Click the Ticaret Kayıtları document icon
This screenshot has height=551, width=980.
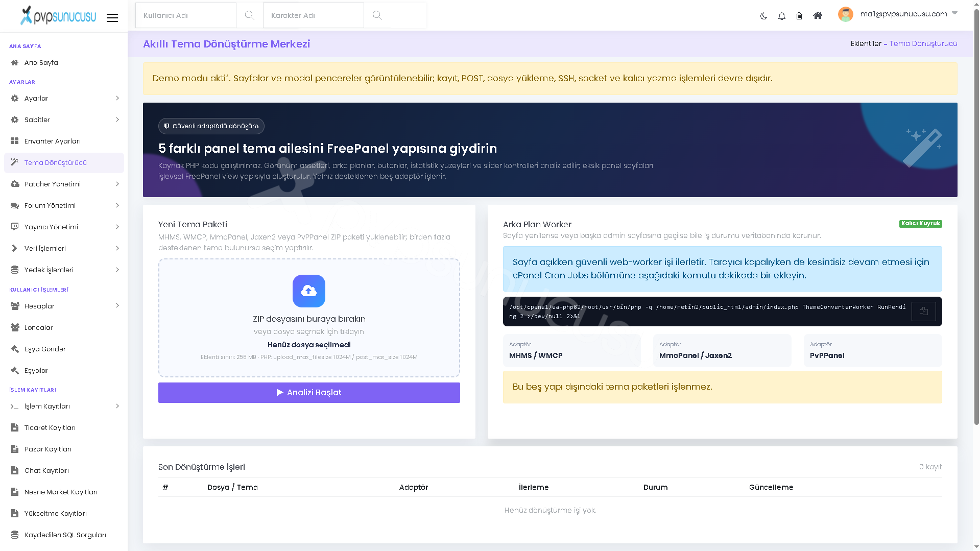click(x=15, y=428)
